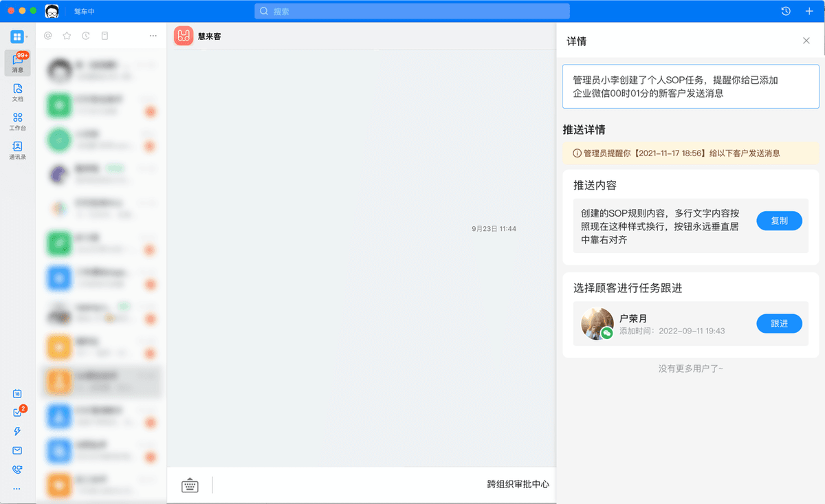825x504 pixels.
Task: Click the 跟进 follow-up button
Action: tap(779, 323)
